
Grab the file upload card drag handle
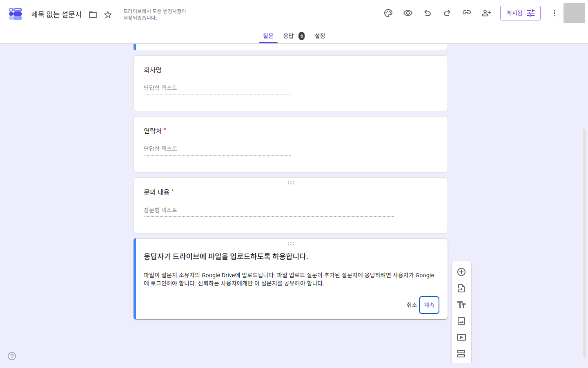tap(291, 244)
